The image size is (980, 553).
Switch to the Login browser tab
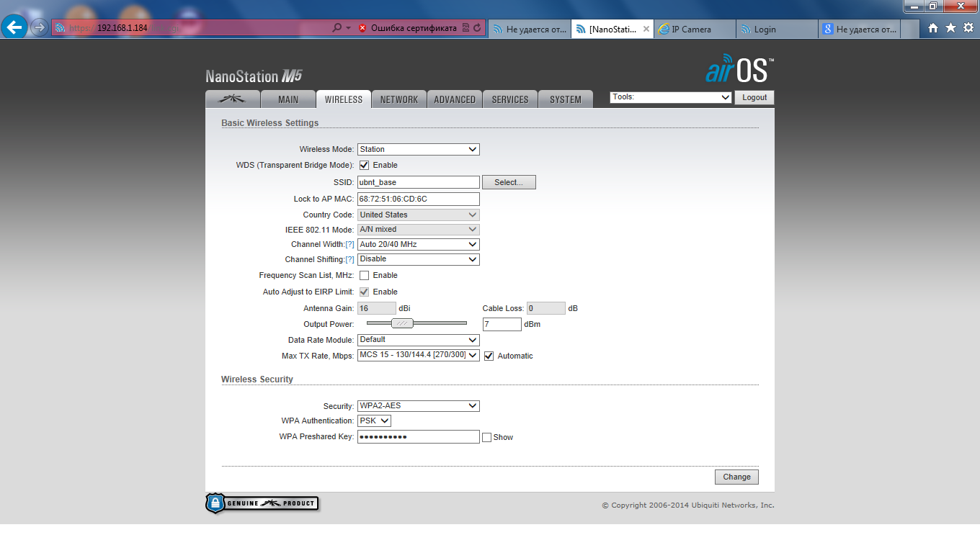pos(778,30)
